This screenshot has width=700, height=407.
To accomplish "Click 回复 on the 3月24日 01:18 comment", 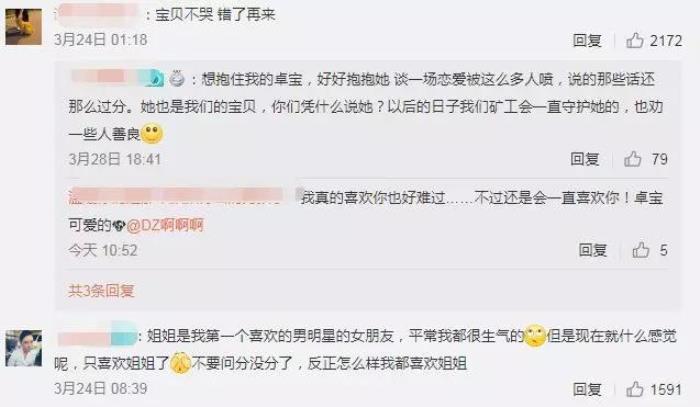I will click(587, 41).
